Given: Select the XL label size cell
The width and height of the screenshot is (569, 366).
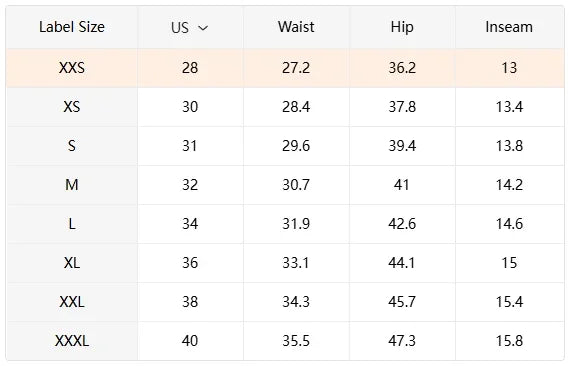Looking at the screenshot, I should (x=72, y=263).
